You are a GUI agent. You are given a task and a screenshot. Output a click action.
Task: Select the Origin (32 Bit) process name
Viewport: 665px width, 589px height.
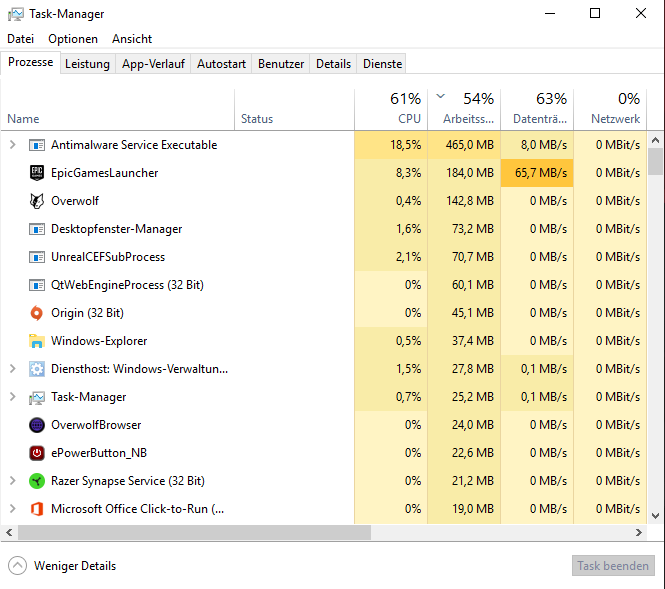coord(87,313)
